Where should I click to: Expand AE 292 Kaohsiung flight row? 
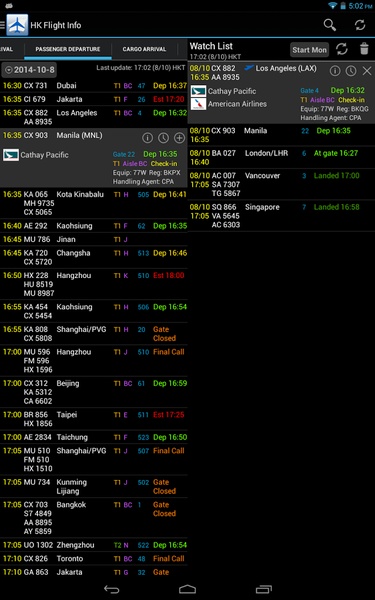[94, 226]
